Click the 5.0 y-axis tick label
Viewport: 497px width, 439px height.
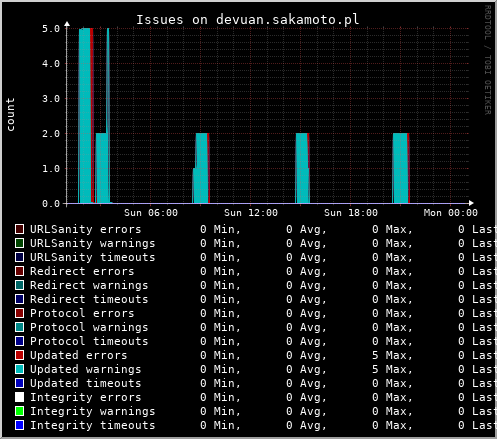point(51,29)
